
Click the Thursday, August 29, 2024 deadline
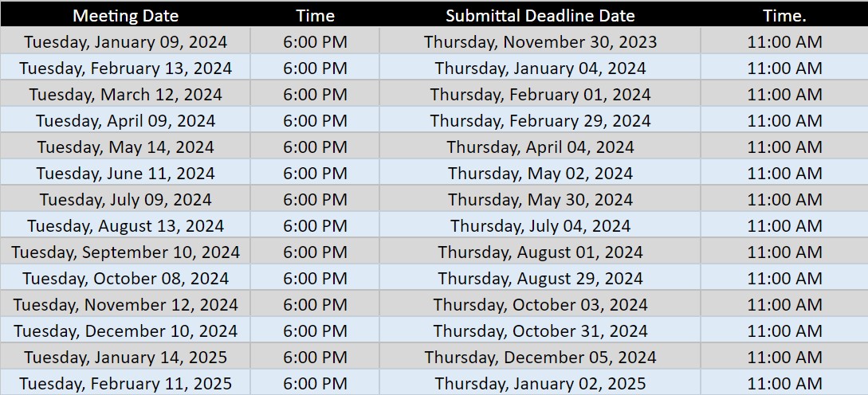point(540,279)
